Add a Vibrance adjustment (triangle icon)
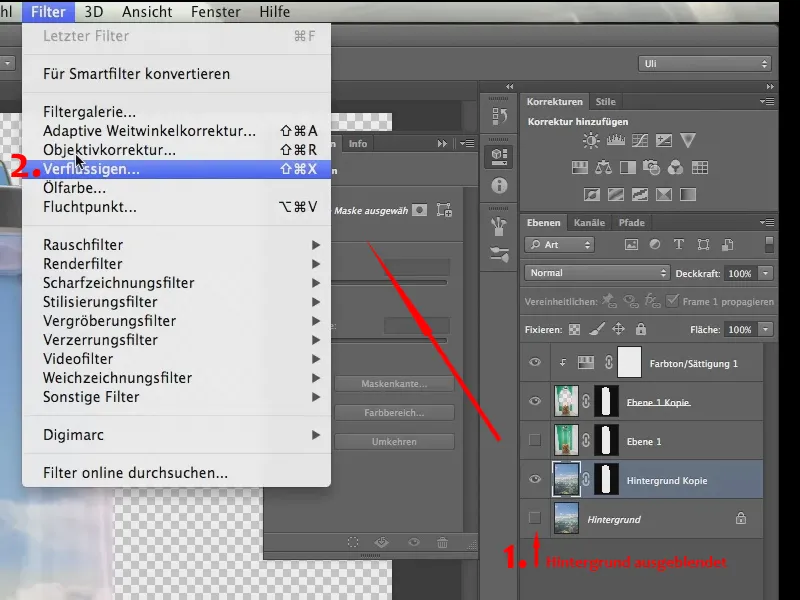This screenshot has width=800, height=600. click(688, 140)
